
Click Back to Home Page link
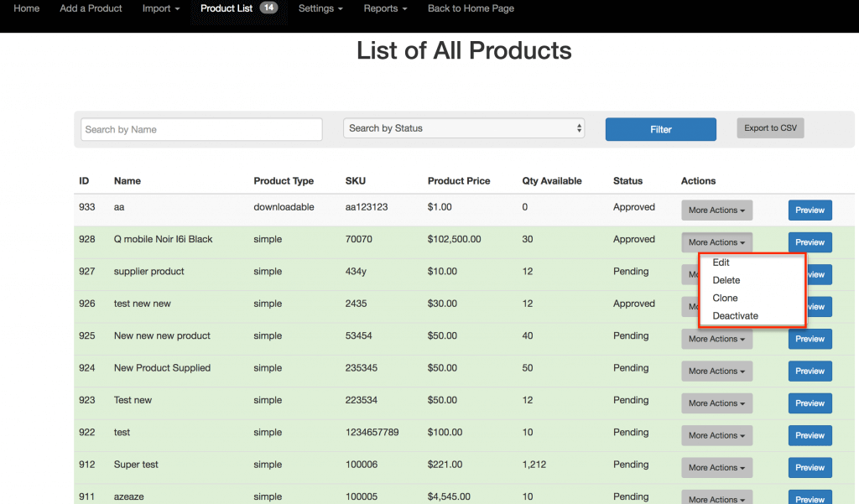coord(471,8)
